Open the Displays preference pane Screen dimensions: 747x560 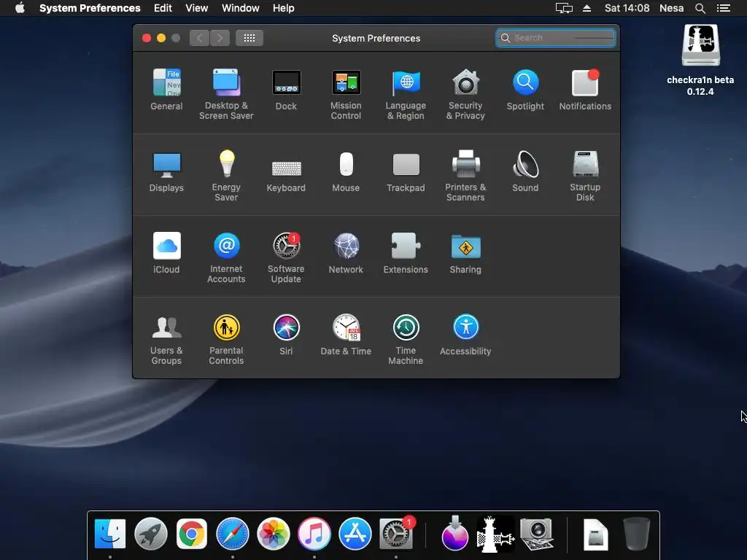point(166,172)
